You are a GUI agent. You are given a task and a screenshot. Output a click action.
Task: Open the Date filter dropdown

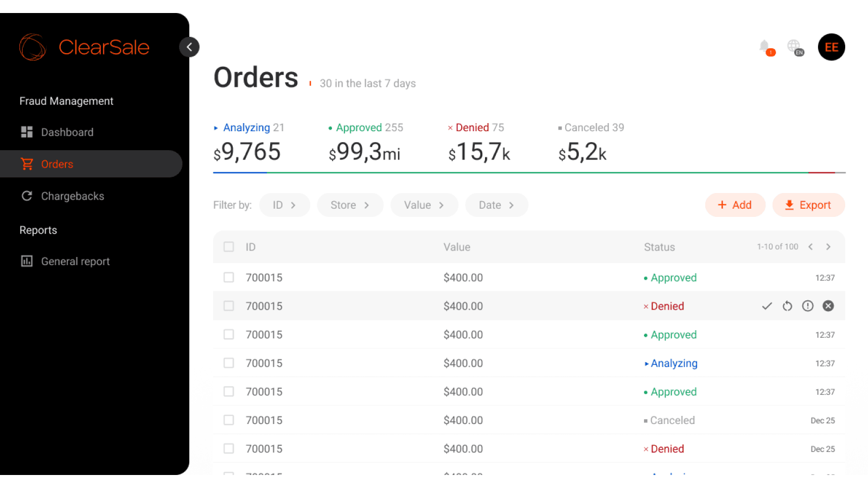pos(496,205)
